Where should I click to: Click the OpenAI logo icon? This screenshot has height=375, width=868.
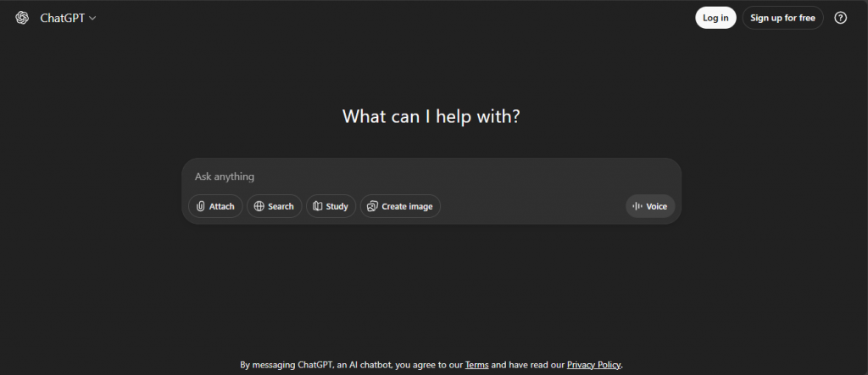pos(22,18)
